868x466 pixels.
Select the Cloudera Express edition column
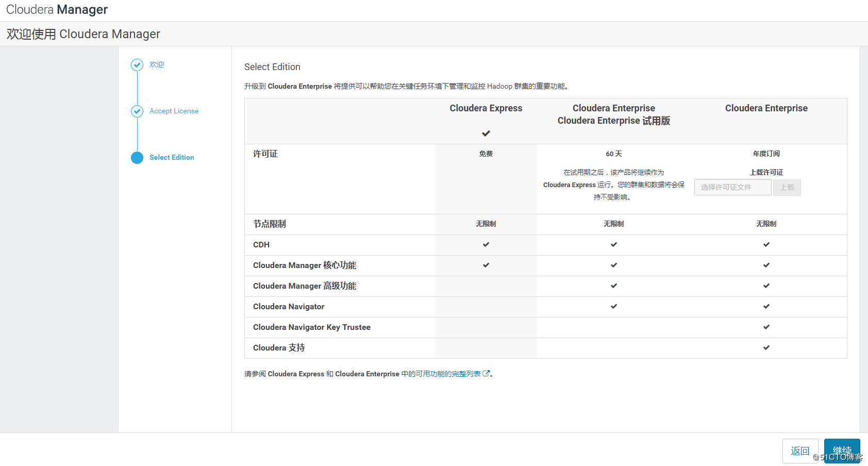pos(486,108)
